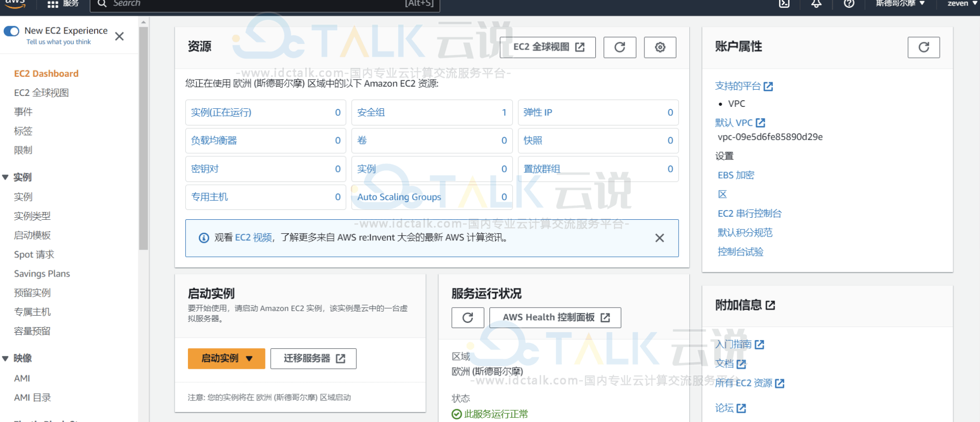This screenshot has height=422, width=980.
Task: Refresh the 资源 panel
Action: pos(620,47)
